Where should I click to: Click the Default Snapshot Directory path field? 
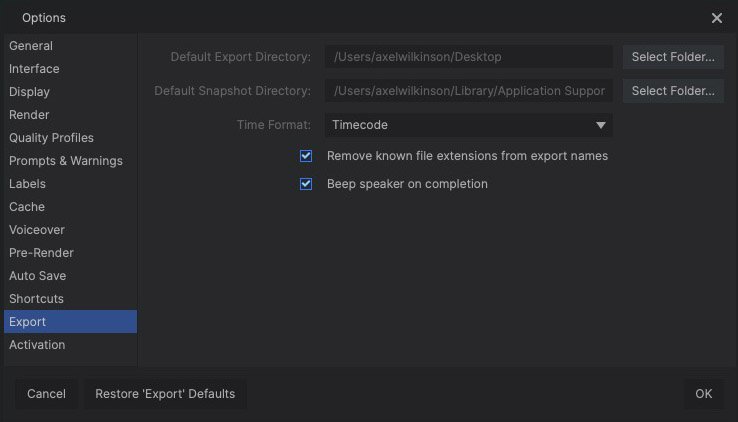tap(468, 91)
